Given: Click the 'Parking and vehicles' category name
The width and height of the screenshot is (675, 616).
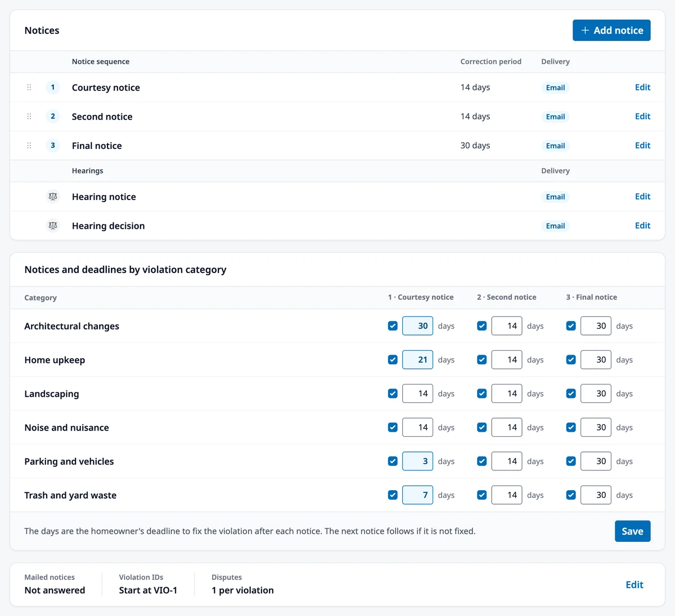Looking at the screenshot, I should click(69, 461).
